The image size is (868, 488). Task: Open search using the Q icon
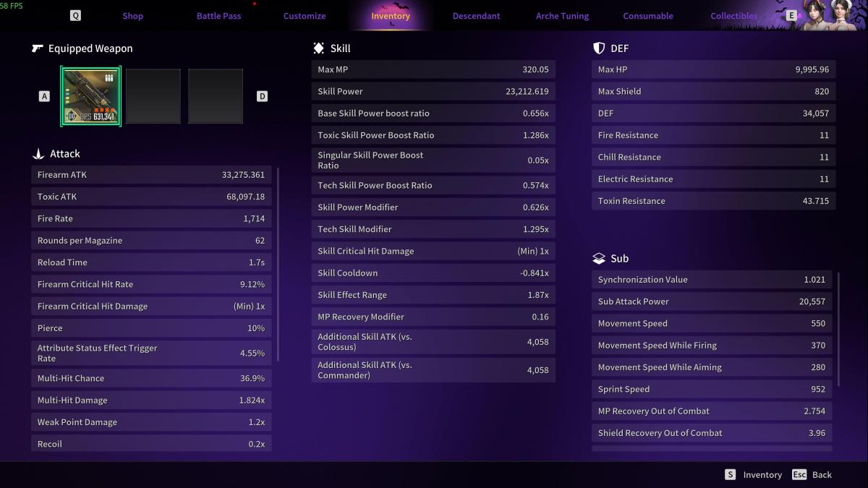click(x=75, y=14)
